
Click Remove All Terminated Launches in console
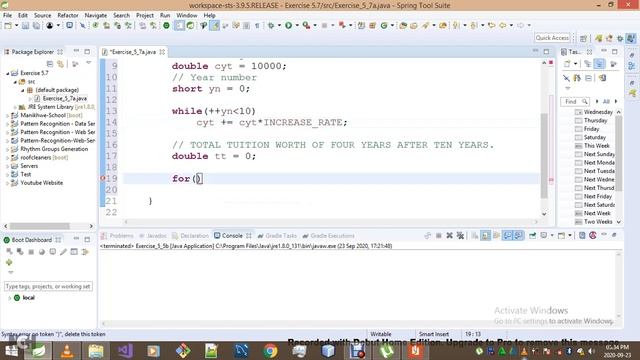[460, 236]
